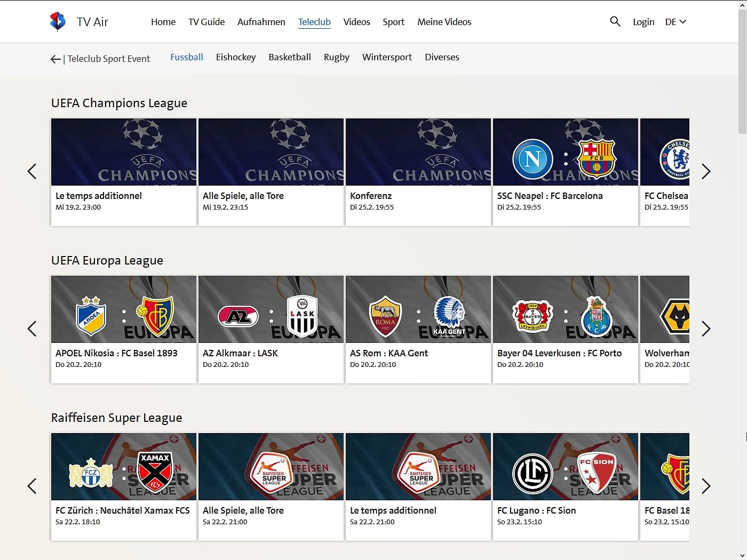Open Home in the top navigation
The image size is (747, 560).
163,22
